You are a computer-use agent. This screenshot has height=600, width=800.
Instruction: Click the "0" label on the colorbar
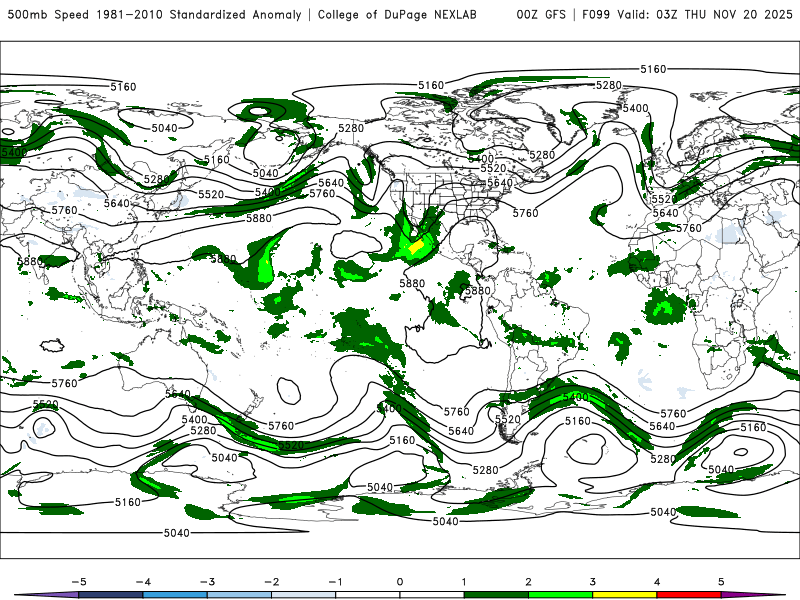(399, 582)
